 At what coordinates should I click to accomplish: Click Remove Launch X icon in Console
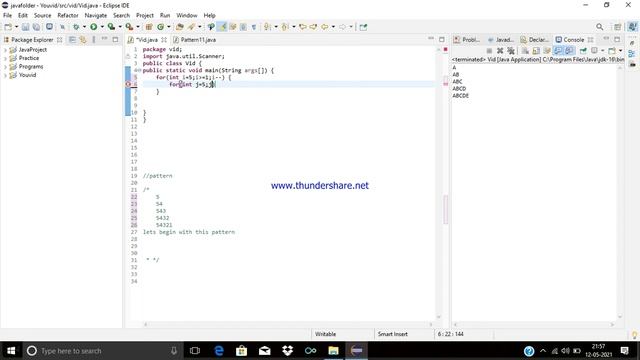click(x=500, y=51)
